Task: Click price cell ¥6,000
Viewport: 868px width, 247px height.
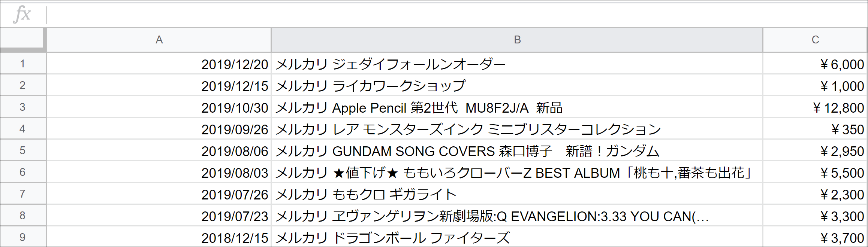Action: [815, 64]
